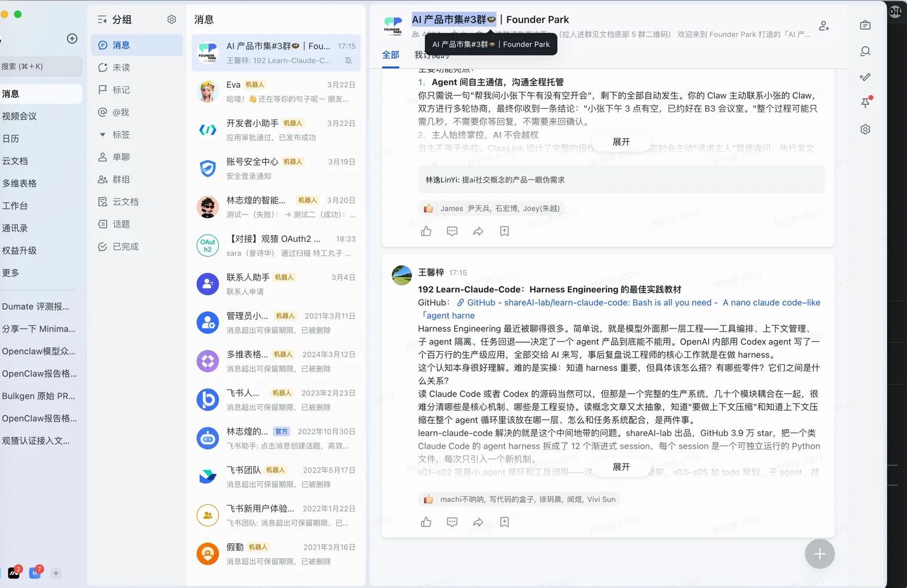Open Dumate 评测报 shortcut
This screenshot has width=907, height=588.
[40, 306]
